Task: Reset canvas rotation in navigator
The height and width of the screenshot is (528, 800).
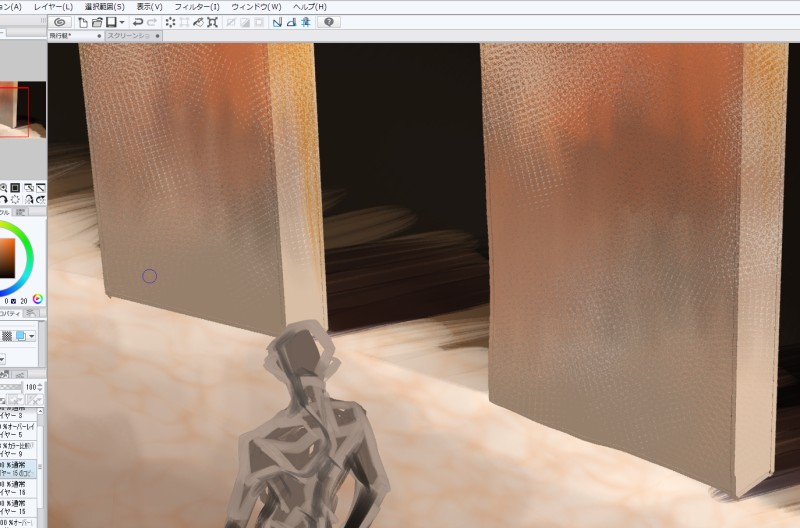Action: 15,199
